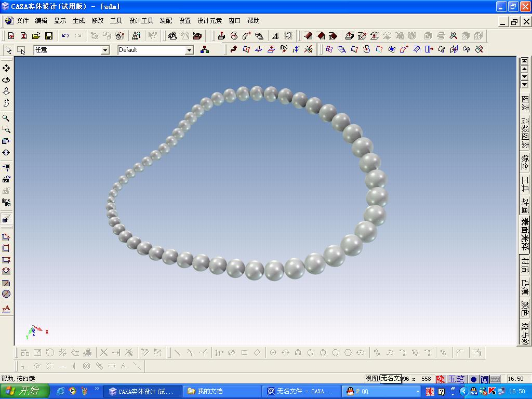
Task: Open the 设计工具 menu
Action: (141, 21)
